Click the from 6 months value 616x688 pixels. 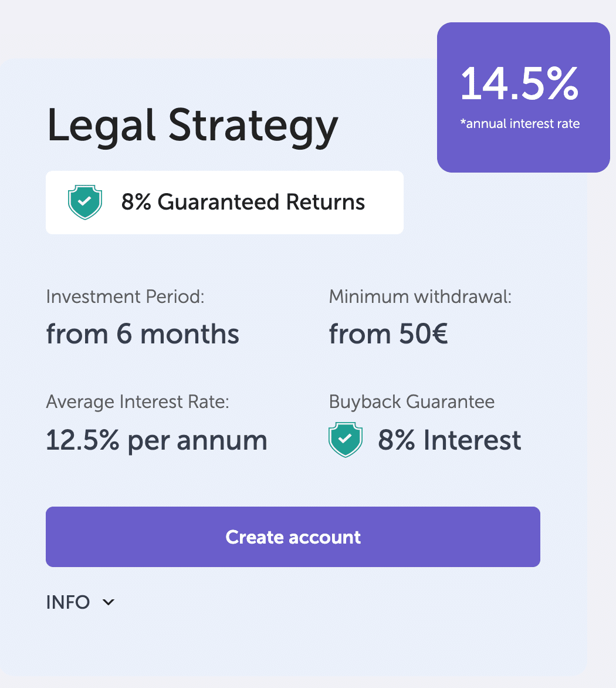point(143,333)
